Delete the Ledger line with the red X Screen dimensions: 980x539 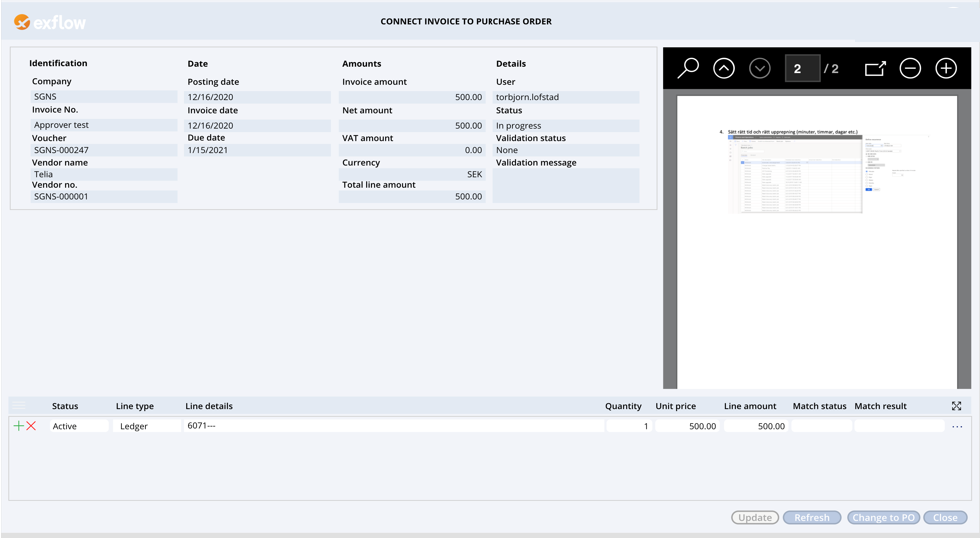(x=31, y=426)
